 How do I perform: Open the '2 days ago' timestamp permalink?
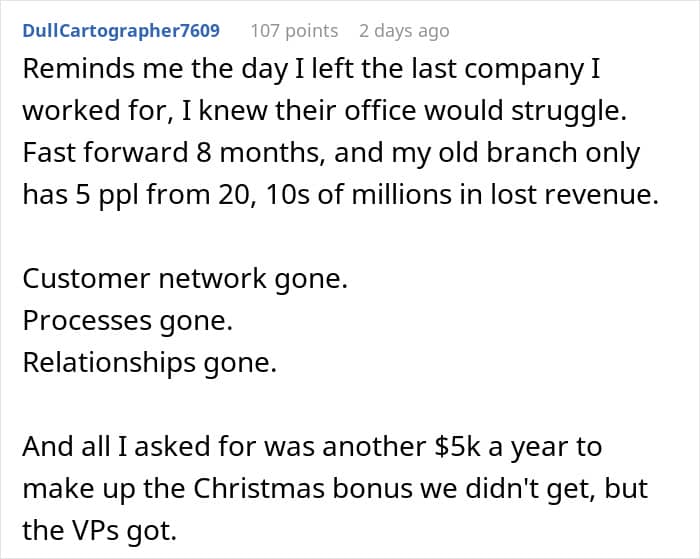(x=404, y=30)
